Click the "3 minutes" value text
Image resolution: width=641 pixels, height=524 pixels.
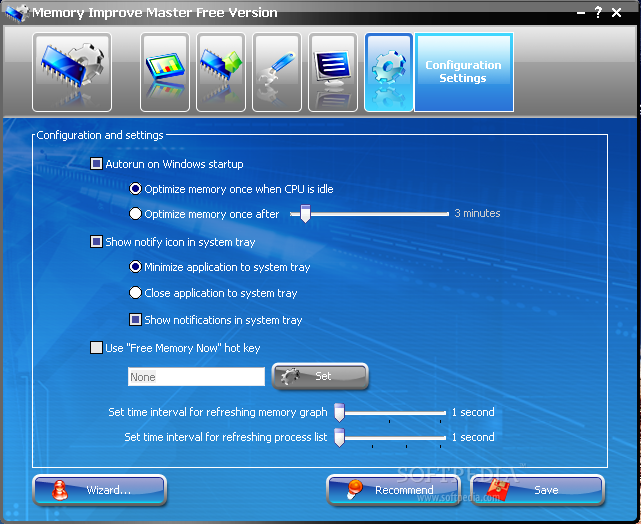(x=477, y=213)
